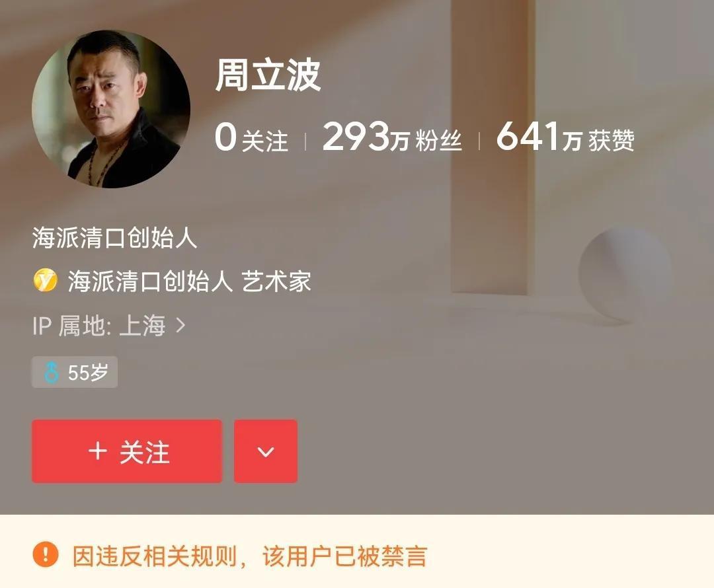Click the IP 属地 location text
The height and width of the screenshot is (588, 714).
click(99, 326)
